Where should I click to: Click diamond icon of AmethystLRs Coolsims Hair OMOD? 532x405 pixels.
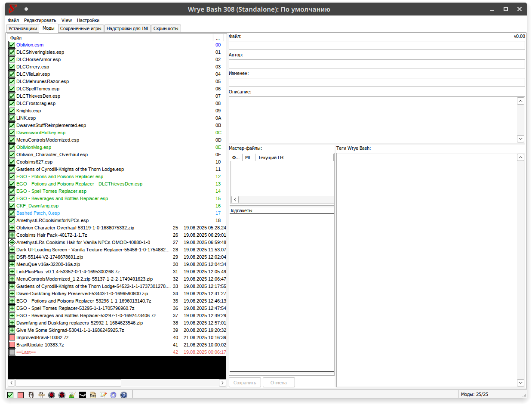[12, 242]
